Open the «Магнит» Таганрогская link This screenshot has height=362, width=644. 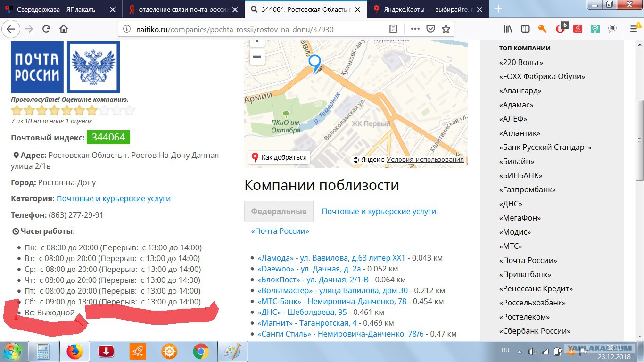307,323
